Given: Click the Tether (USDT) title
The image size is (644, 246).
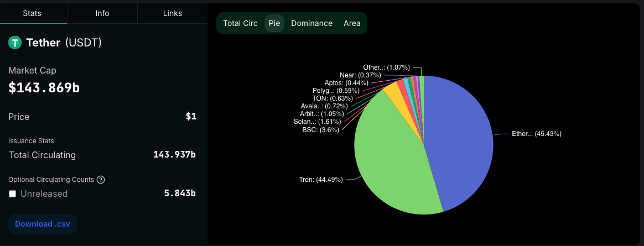Looking at the screenshot, I should [x=64, y=43].
